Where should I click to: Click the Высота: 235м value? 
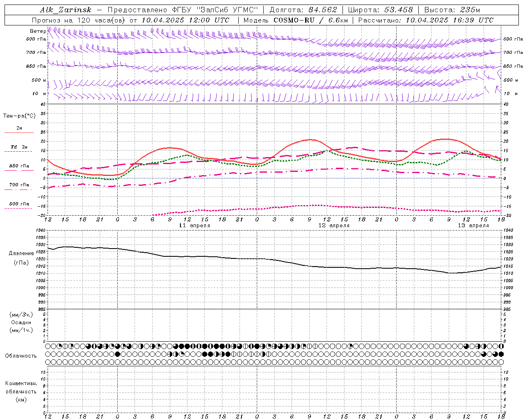[452, 10]
